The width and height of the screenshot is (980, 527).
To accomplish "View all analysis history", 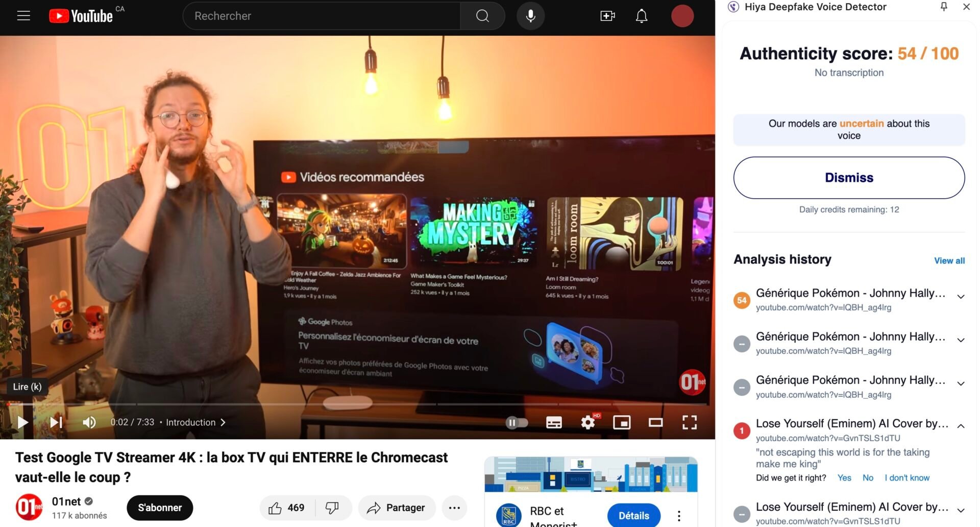I will click(x=949, y=260).
